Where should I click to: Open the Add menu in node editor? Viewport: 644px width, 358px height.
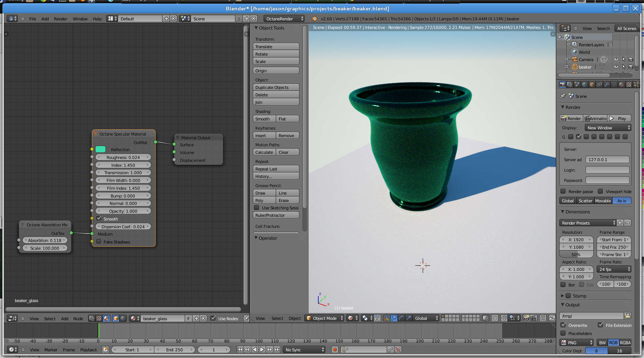pyautogui.click(x=64, y=319)
